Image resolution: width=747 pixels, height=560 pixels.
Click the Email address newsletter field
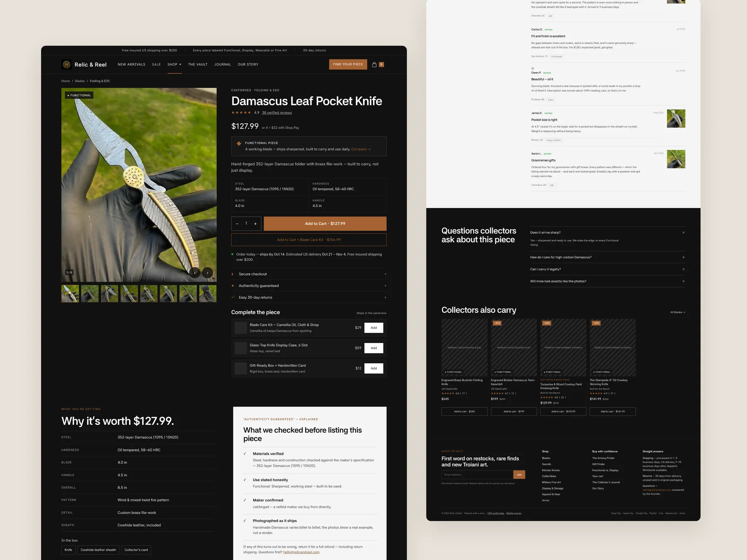click(477, 475)
